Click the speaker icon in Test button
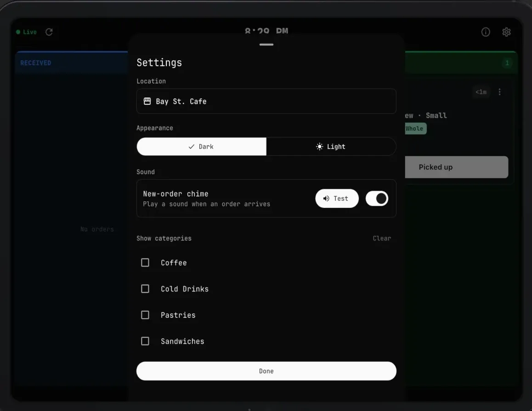The image size is (532, 411). click(326, 199)
